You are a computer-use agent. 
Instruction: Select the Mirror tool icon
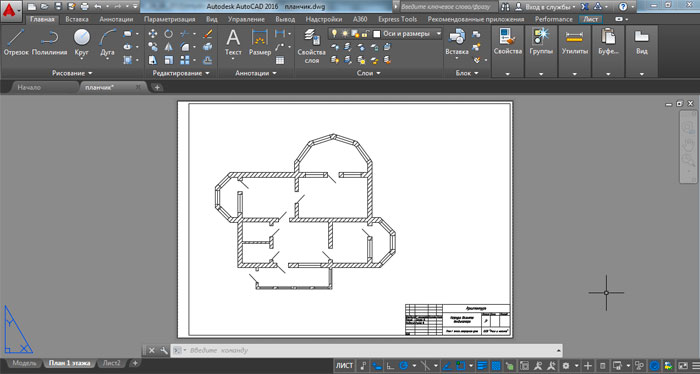pyautogui.click(x=168, y=46)
